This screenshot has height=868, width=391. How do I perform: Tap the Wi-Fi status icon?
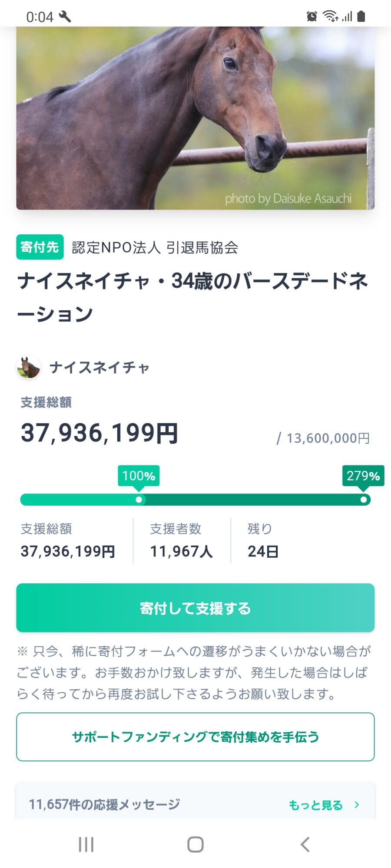coord(330,16)
